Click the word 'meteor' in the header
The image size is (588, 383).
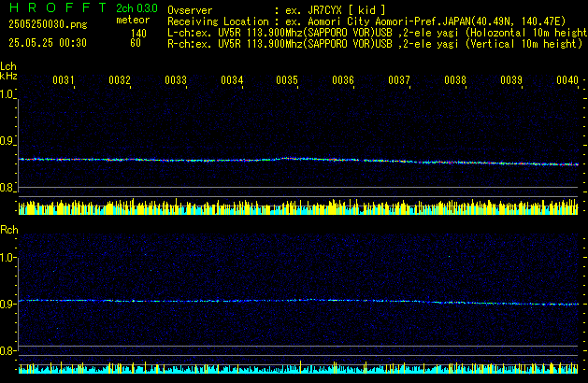(133, 20)
